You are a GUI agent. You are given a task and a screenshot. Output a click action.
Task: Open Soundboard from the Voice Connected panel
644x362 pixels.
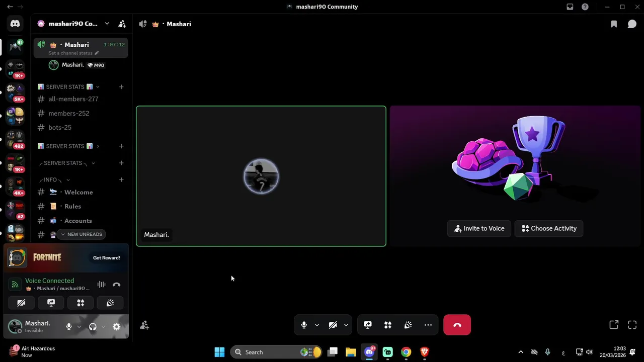click(110, 303)
